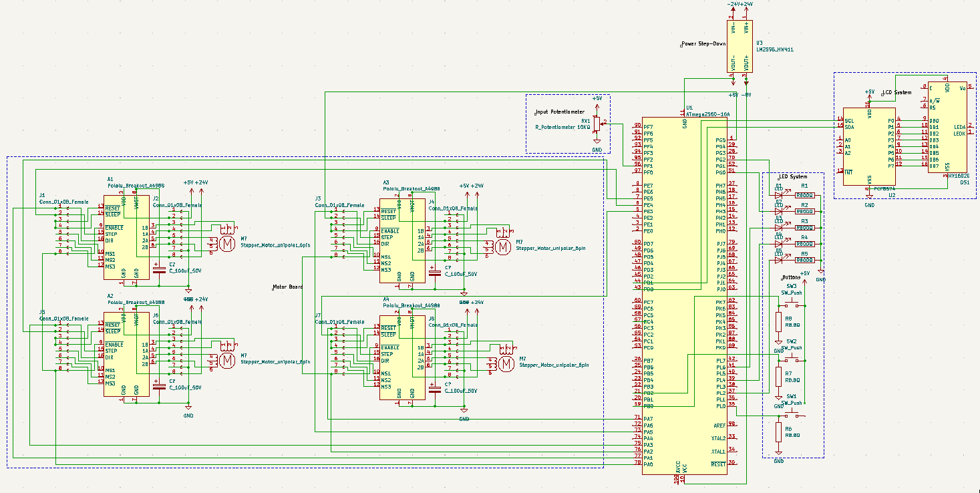Click PK7 pin on the ATmega2560
This screenshot has width=980, height=493.
pyautogui.click(x=721, y=302)
